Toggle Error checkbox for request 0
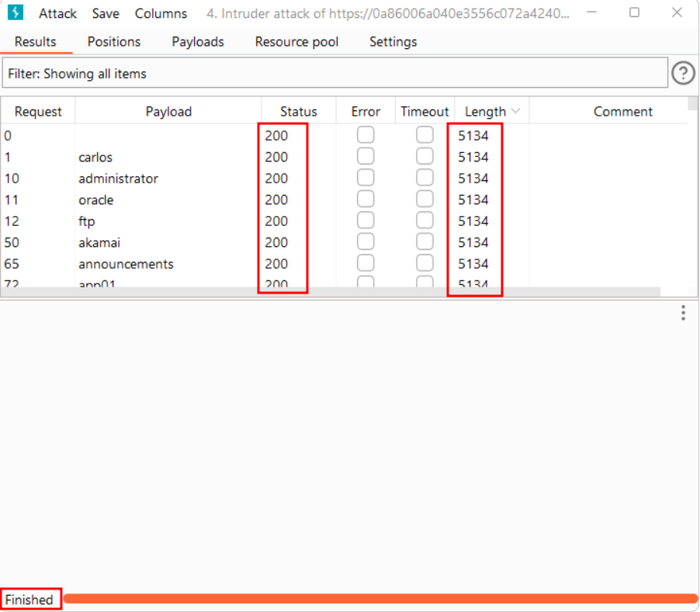Image resolution: width=700 pixels, height=612 pixels. tap(366, 135)
